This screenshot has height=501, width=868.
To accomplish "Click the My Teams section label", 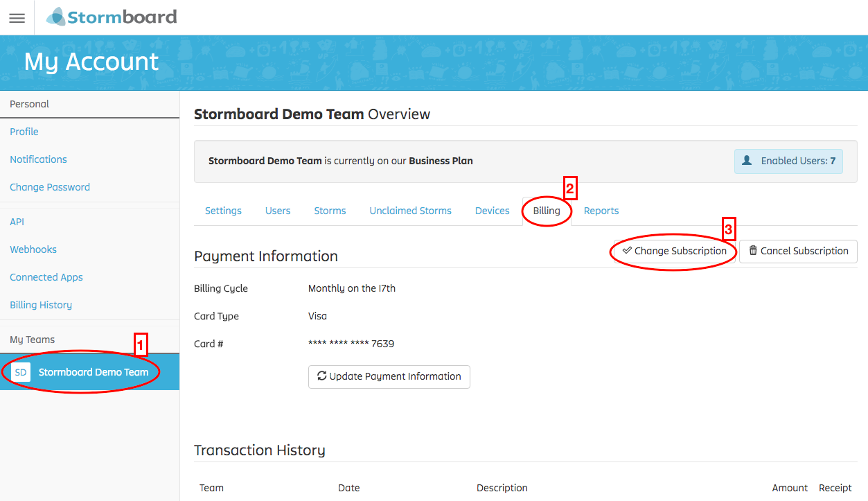I will click(32, 340).
